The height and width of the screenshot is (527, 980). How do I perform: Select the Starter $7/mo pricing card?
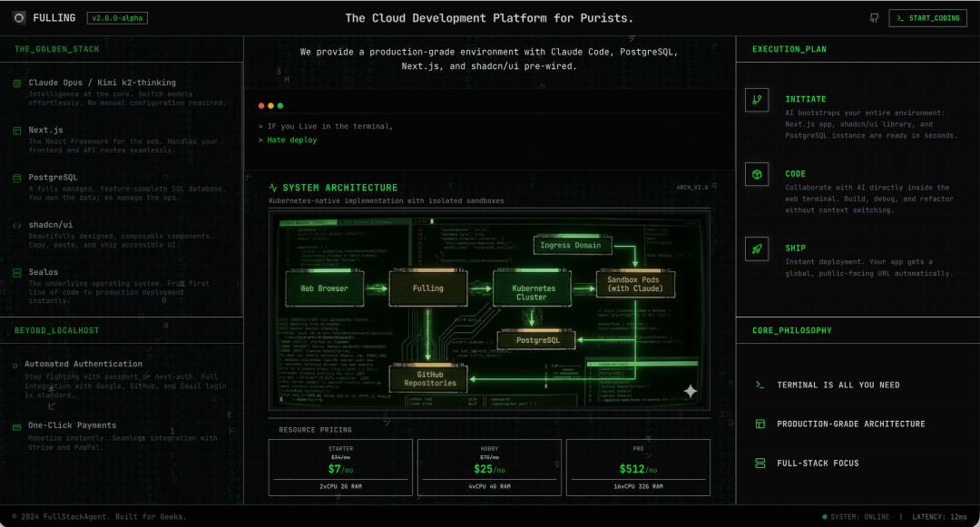coord(340,467)
